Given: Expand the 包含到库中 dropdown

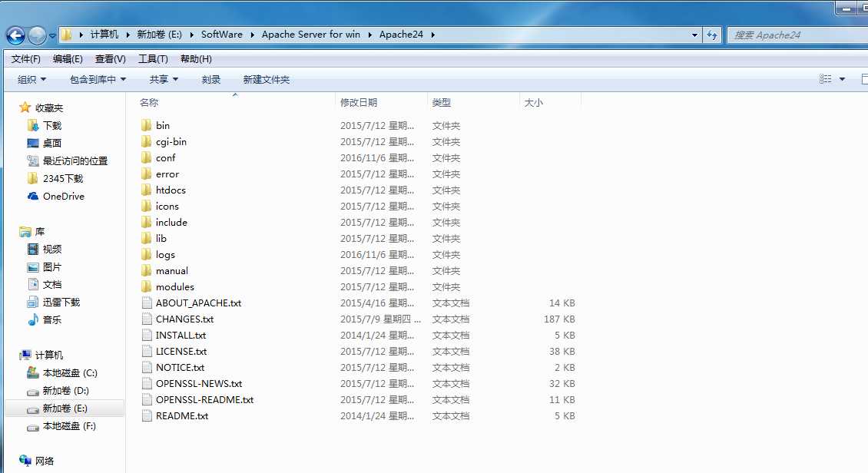Looking at the screenshot, I should [98, 80].
